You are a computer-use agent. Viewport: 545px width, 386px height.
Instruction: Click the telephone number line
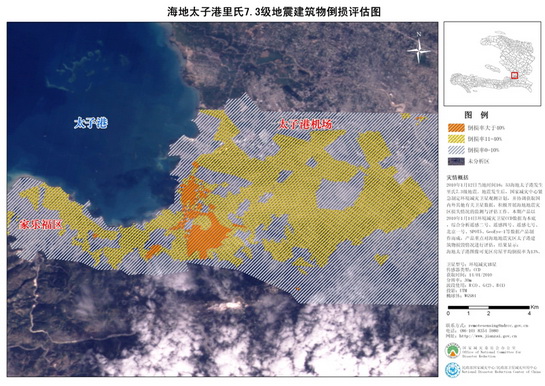point(472,331)
